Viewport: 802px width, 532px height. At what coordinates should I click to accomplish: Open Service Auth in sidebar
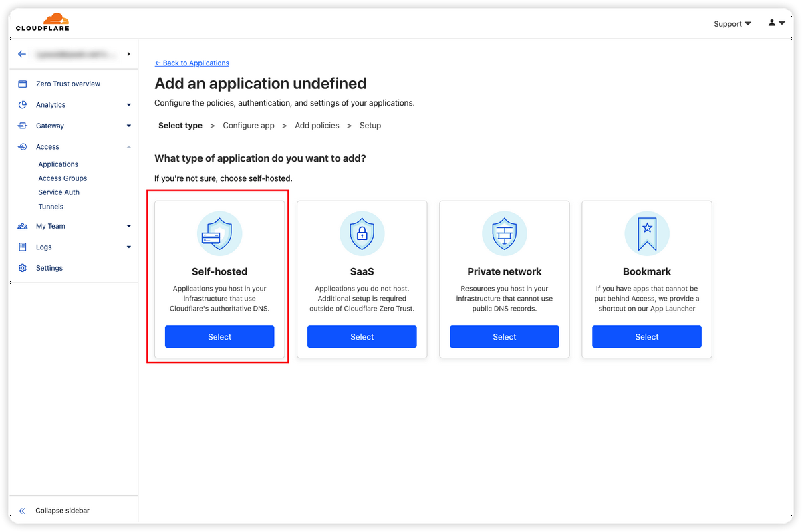tap(59, 192)
